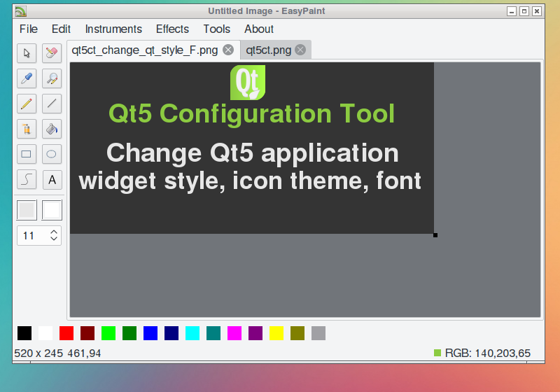The height and width of the screenshot is (392, 560).
Task: Pick the purple palette color
Action: tap(255, 333)
